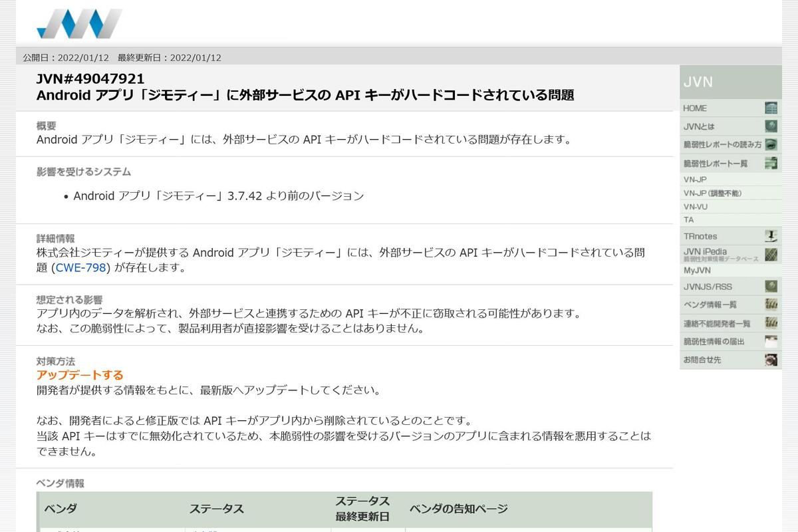Screen dimensions: 798x532
Task: Click the 公開日:2022/01/12 date text
Action: [66, 58]
